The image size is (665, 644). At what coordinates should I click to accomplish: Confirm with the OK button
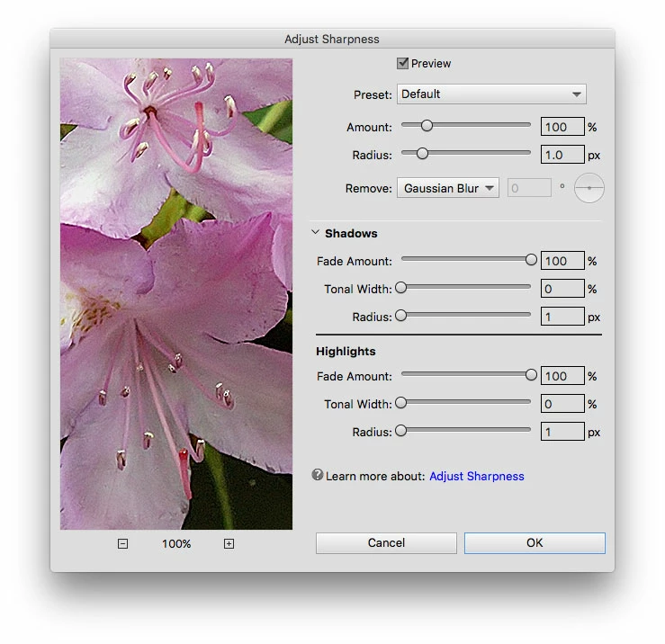tap(535, 543)
